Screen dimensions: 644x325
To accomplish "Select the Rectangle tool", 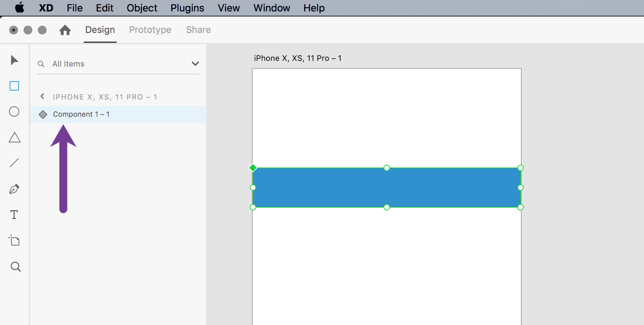I will pyautogui.click(x=14, y=86).
